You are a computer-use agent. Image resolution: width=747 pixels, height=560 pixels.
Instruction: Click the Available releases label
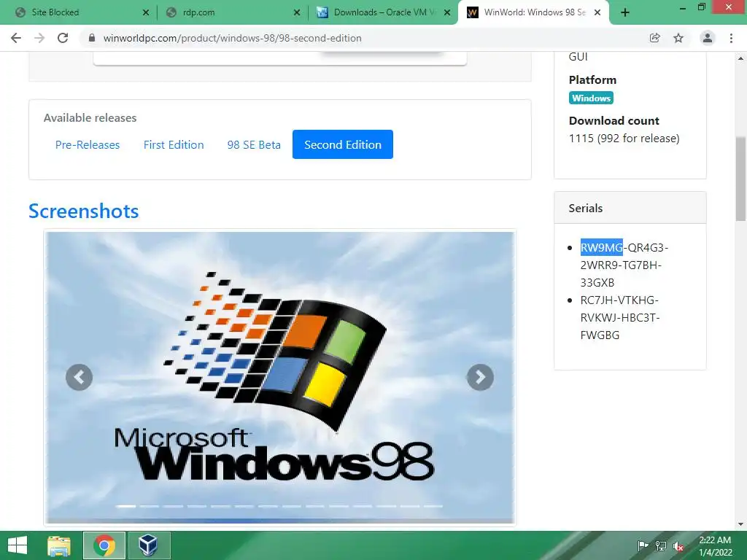[90, 117]
